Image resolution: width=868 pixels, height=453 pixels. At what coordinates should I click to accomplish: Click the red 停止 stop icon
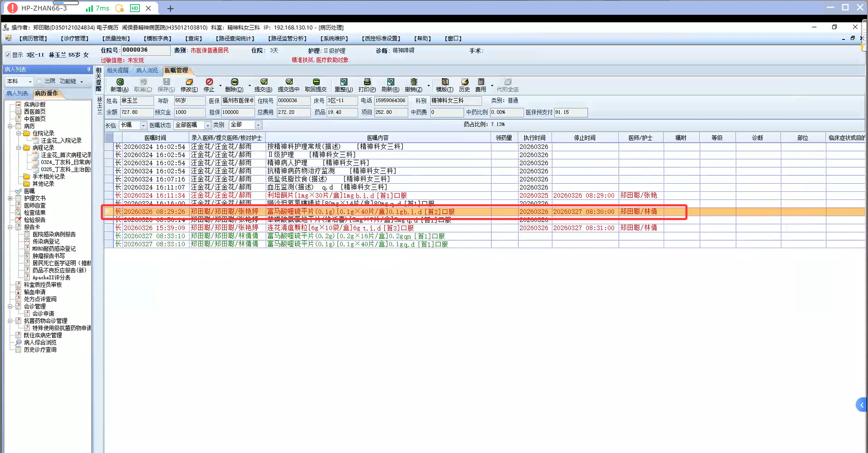[209, 82]
